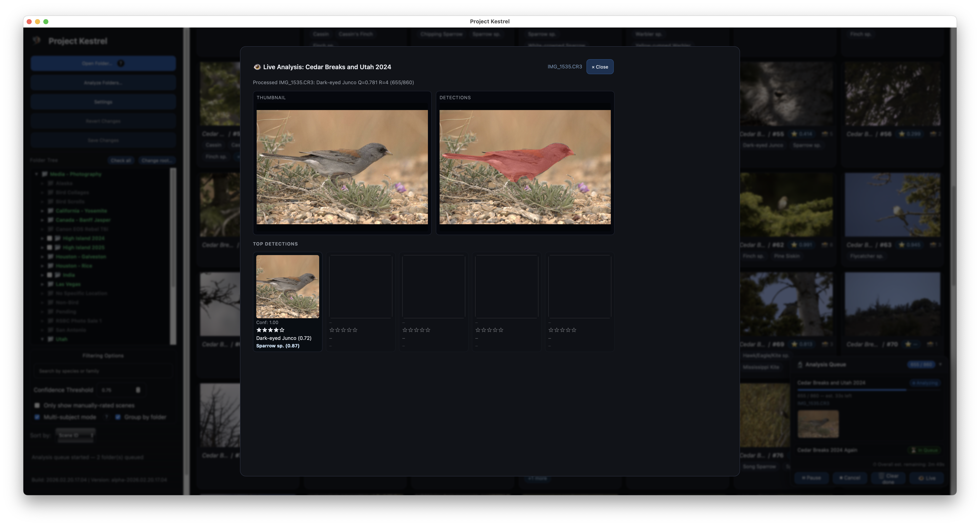The image size is (980, 526).
Task: Click the empty fifth star on first detection
Action: [282, 330]
